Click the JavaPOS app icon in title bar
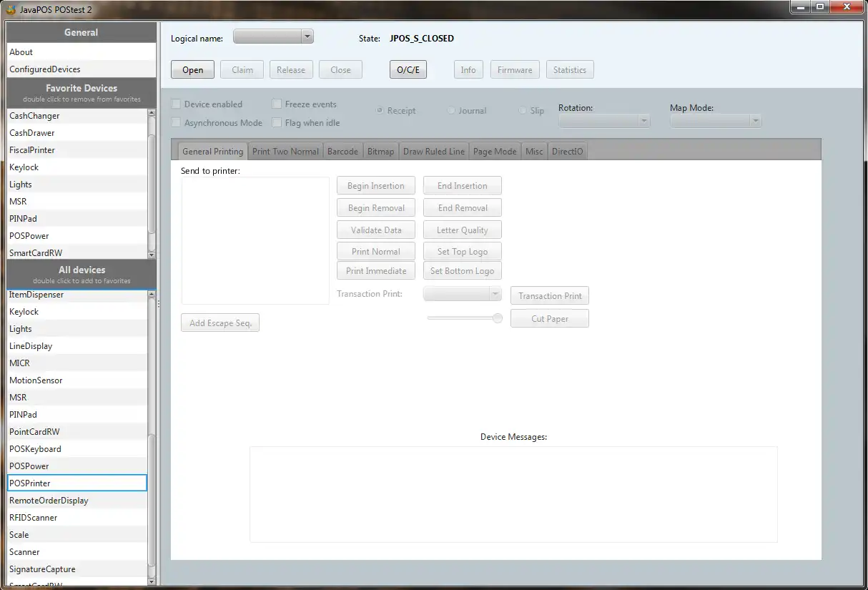The image size is (868, 590). click(x=10, y=9)
